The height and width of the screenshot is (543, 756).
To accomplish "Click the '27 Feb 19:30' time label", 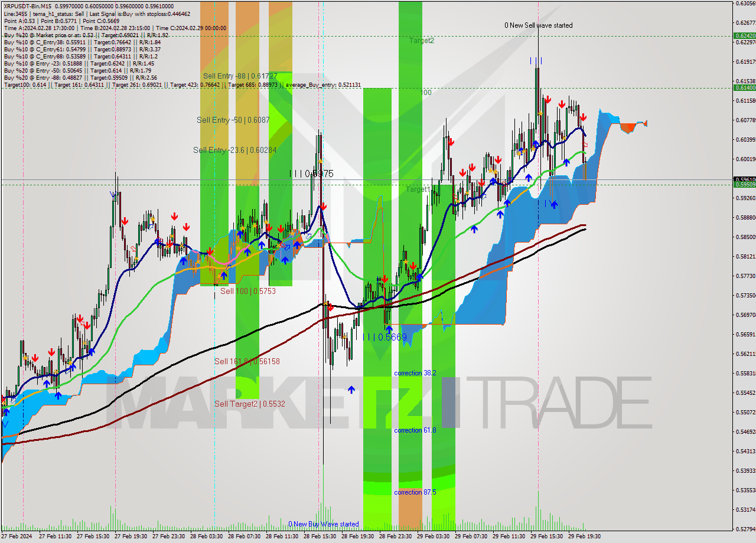I will [131, 537].
